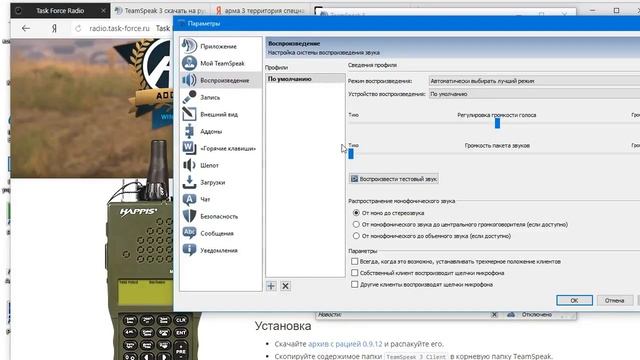This screenshot has width=640, height=360.
Task: Click the sound pack volume slider handle
Action: click(x=351, y=153)
